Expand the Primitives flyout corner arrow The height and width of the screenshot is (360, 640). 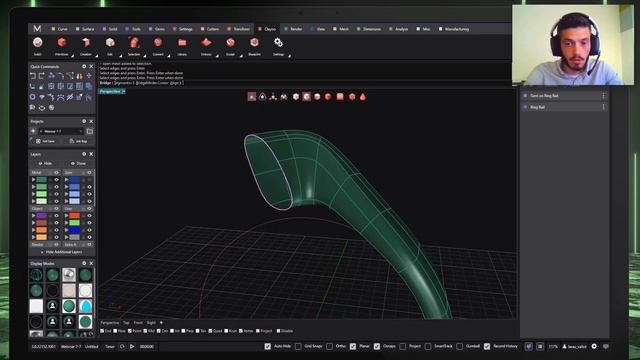tap(72, 56)
